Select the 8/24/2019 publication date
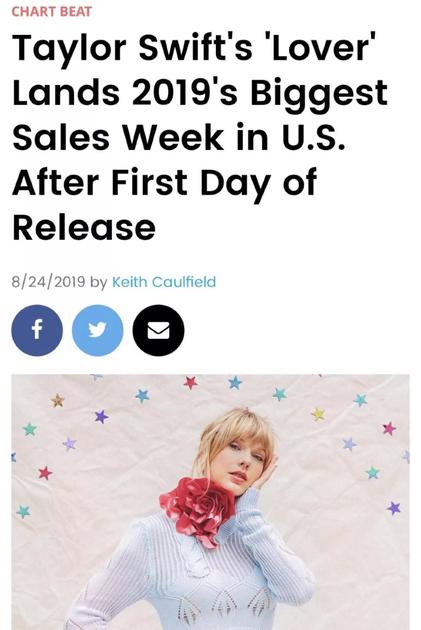The image size is (421, 630). tap(48, 282)
